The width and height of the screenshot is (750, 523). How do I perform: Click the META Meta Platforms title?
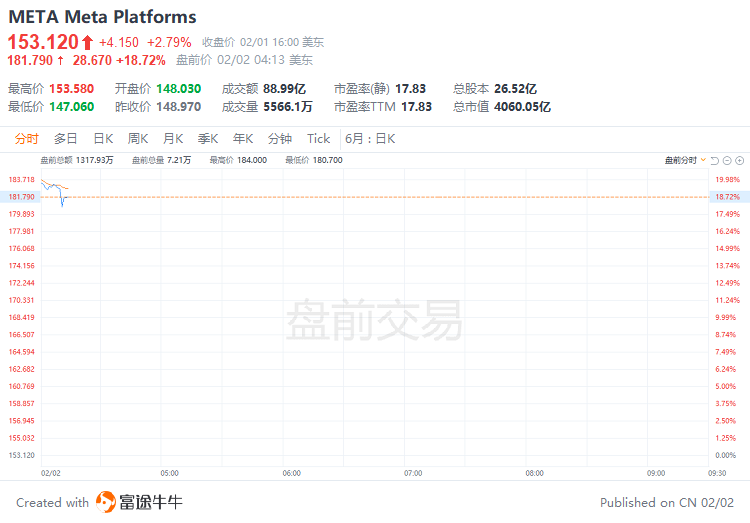[102, 17]
